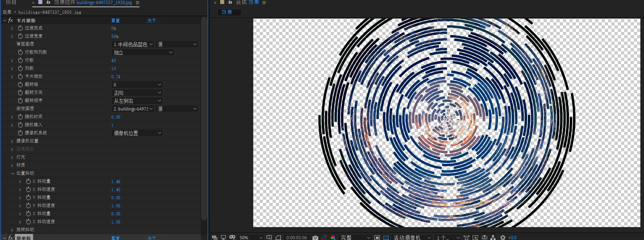Viewport: 644px width, 240px height.
Task: Toggle stopwatch for 随机时间
Action: click(20, 117)
